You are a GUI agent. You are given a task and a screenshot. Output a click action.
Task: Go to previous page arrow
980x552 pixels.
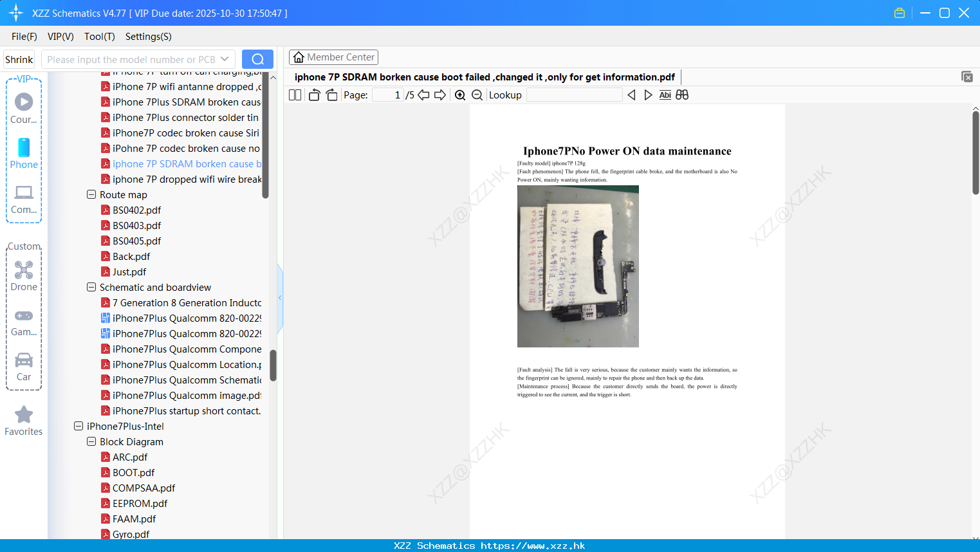pyautogui.click(x=423, y=95)
